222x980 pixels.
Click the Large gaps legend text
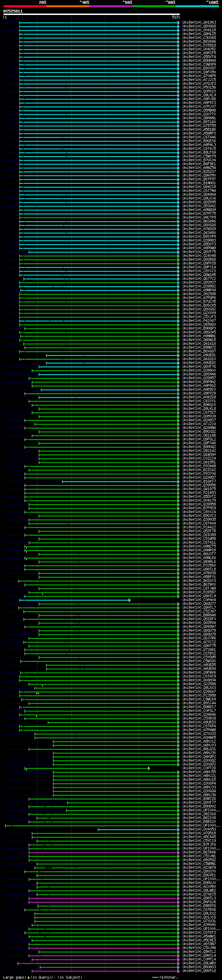coord(43,977)
